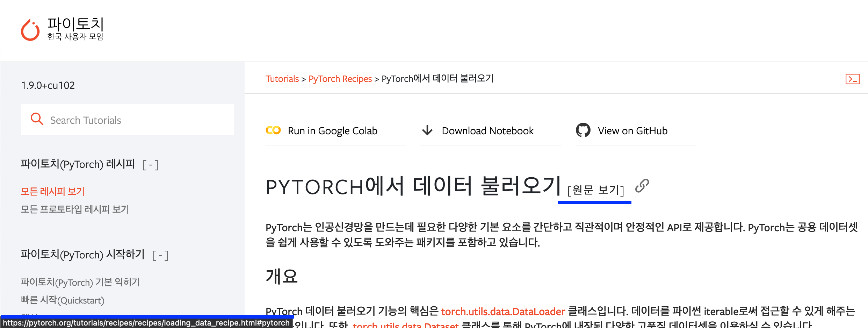Image resolution: width=868 pixels, height=328 pixels.
Task: Click the GitHub octocat icon
Action: pos(583,130)
